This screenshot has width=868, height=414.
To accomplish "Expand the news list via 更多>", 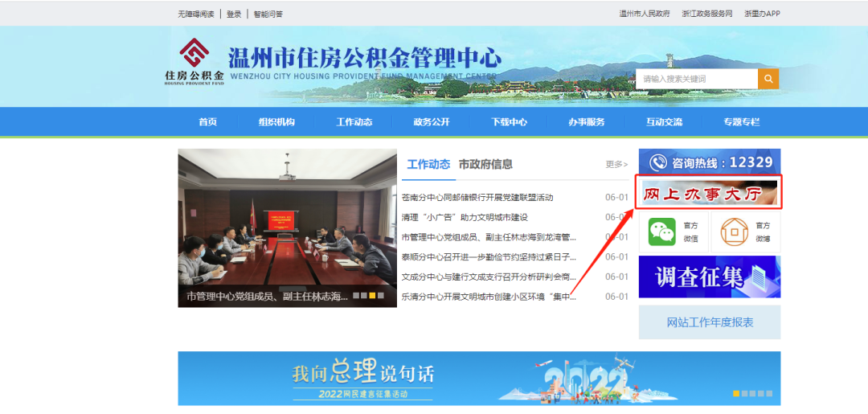I will coord(616,165).
